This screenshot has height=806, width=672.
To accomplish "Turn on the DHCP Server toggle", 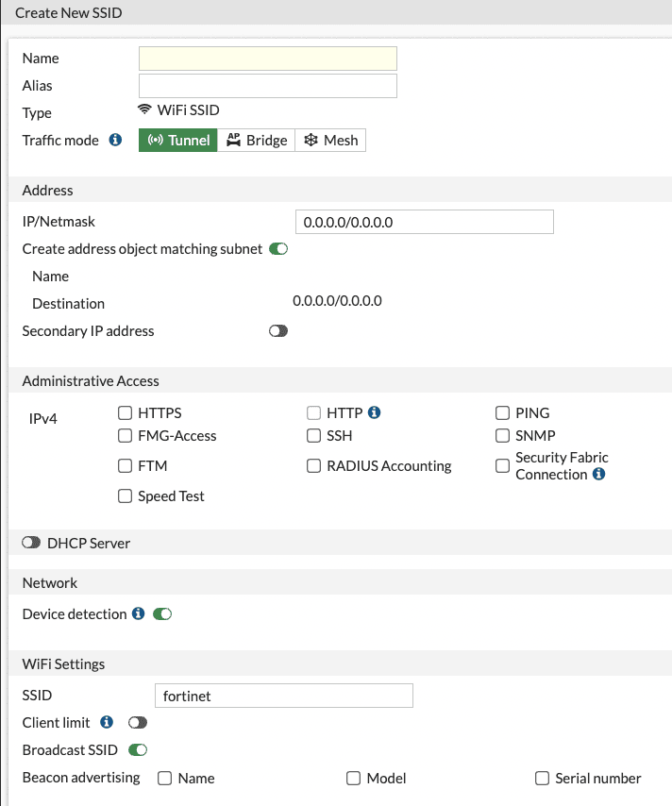I will [x=31, y=543].
